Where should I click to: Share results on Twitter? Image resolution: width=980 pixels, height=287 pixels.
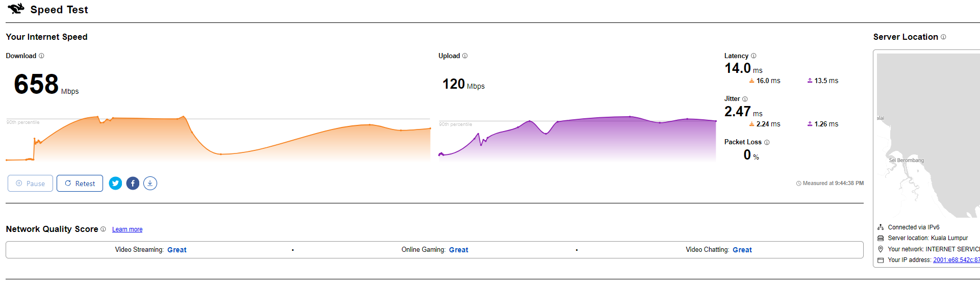click(116, 184)
